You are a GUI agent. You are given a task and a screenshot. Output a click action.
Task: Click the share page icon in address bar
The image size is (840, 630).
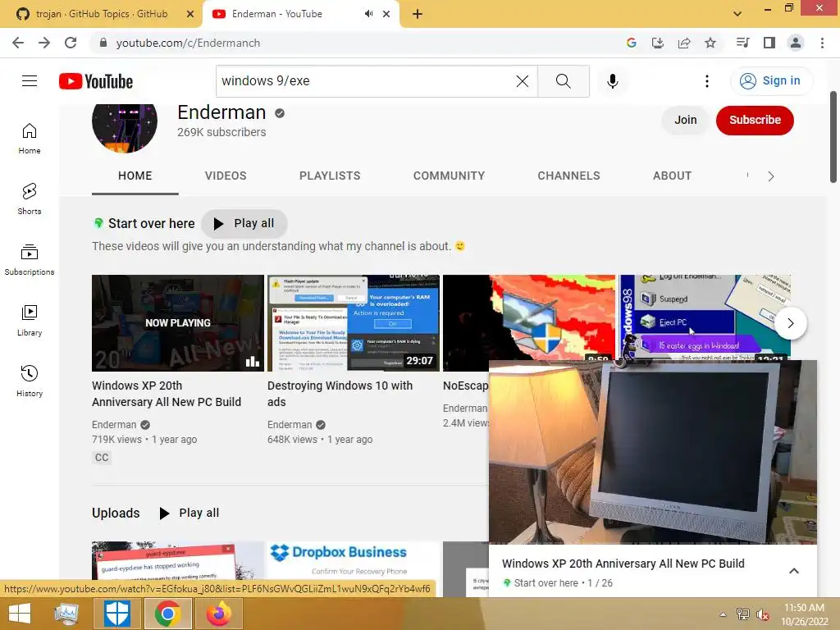(x=684, y=43)
